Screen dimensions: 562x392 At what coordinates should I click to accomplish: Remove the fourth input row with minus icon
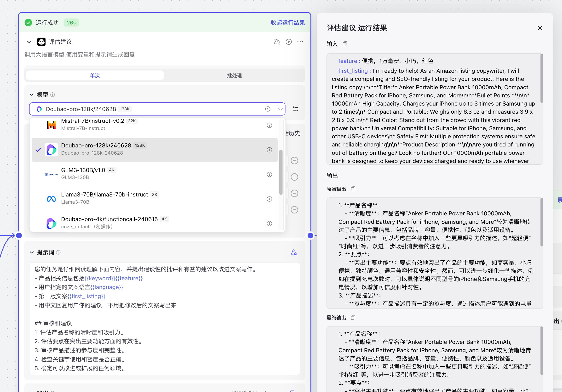(294, 210)
